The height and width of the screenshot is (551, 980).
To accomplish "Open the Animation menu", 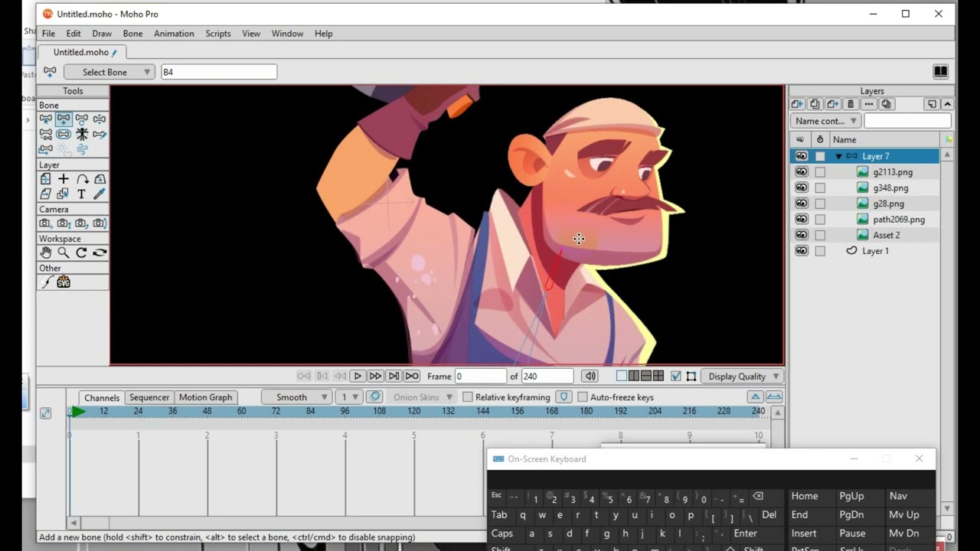I will [x=174, y=34].
